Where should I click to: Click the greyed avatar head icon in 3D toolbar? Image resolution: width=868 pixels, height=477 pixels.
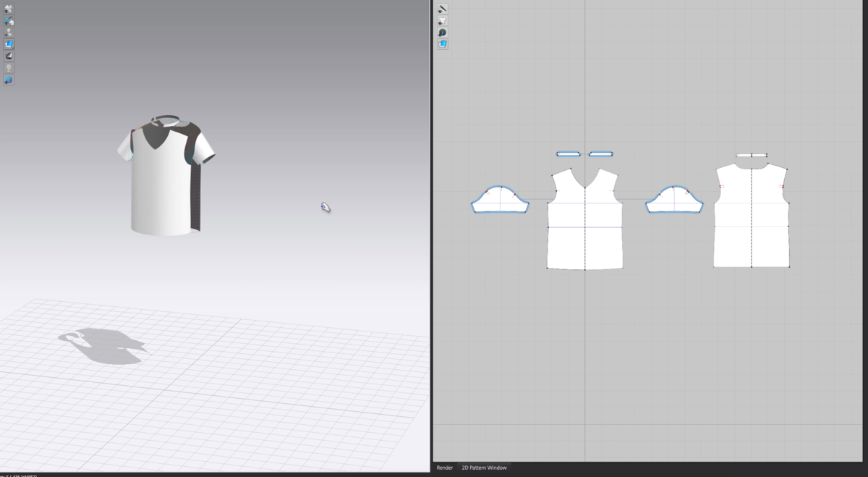point(9,68)
